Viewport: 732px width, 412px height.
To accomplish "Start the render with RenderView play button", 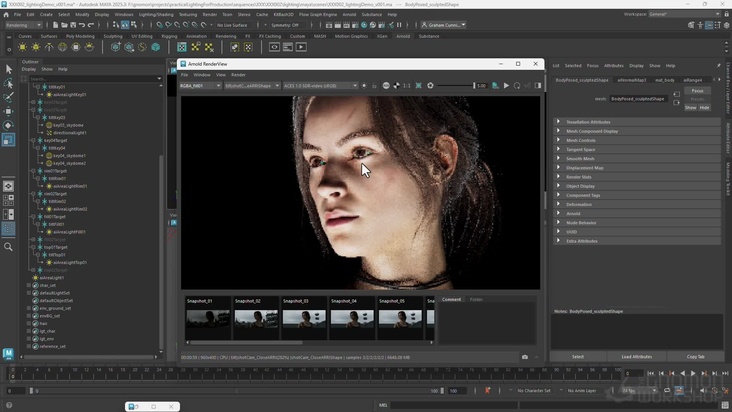I will point(506,86).
